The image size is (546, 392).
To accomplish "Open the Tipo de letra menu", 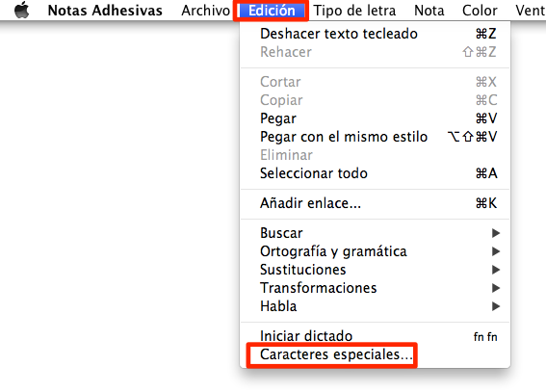I will [x=354, y=11].
